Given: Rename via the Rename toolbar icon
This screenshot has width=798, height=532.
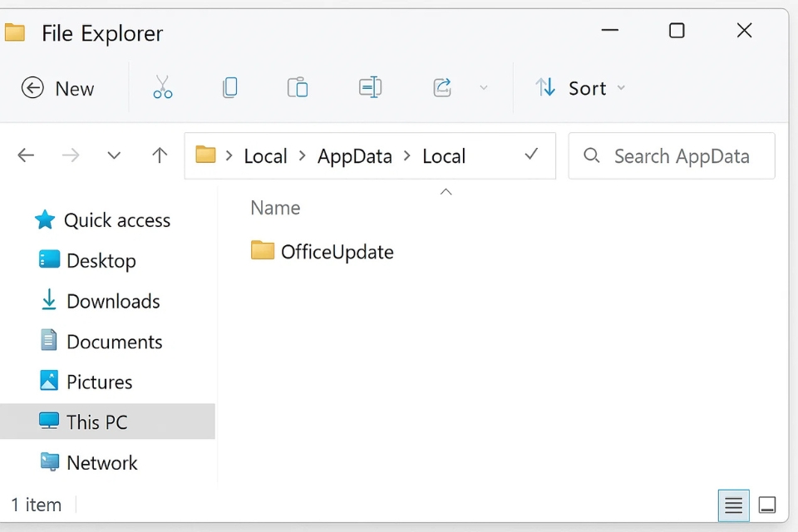Looking at the screenshot, I should click(370, 87).
